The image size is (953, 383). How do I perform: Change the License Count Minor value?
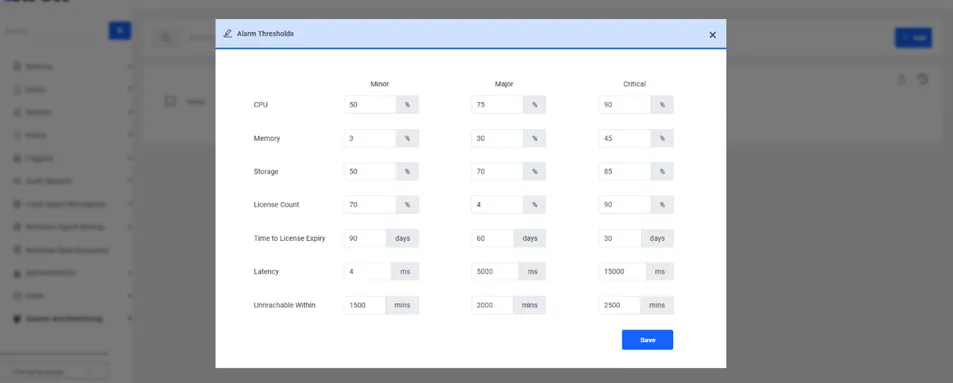pyautogui.click(x=370, y=204)
